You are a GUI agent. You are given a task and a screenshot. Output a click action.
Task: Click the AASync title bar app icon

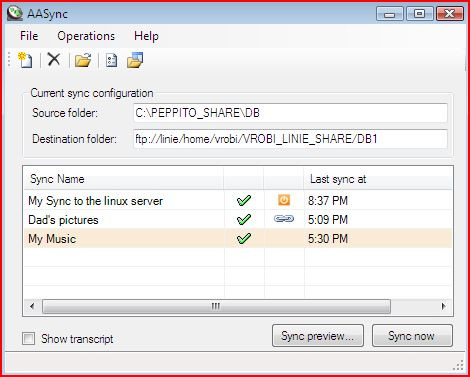point(15,13)
